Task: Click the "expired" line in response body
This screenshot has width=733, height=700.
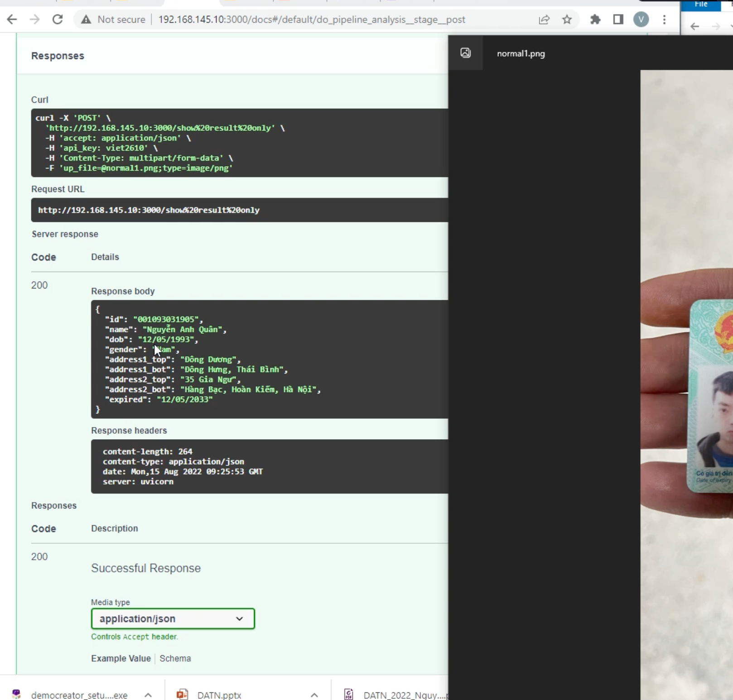Action: (x=159, y=399)
